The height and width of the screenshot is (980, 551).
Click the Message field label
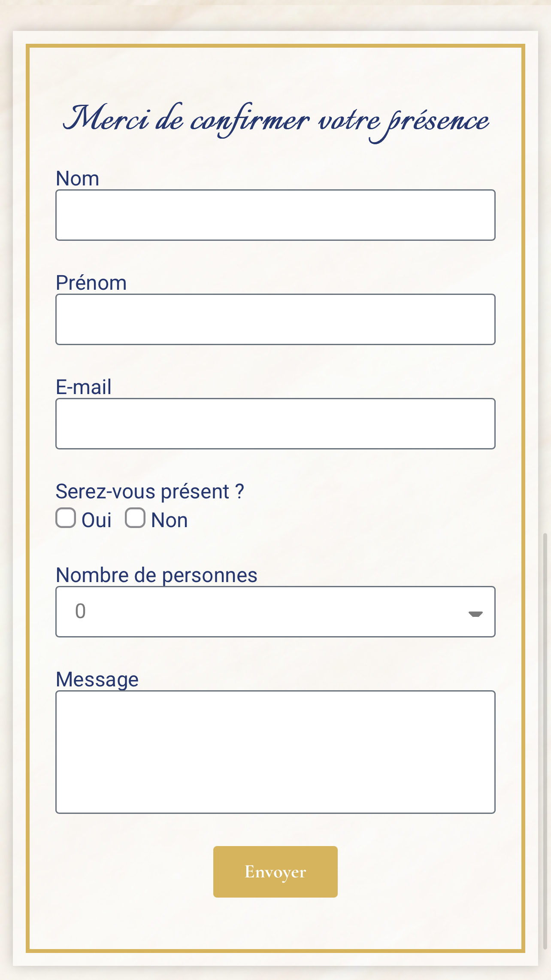click(97, 680)
